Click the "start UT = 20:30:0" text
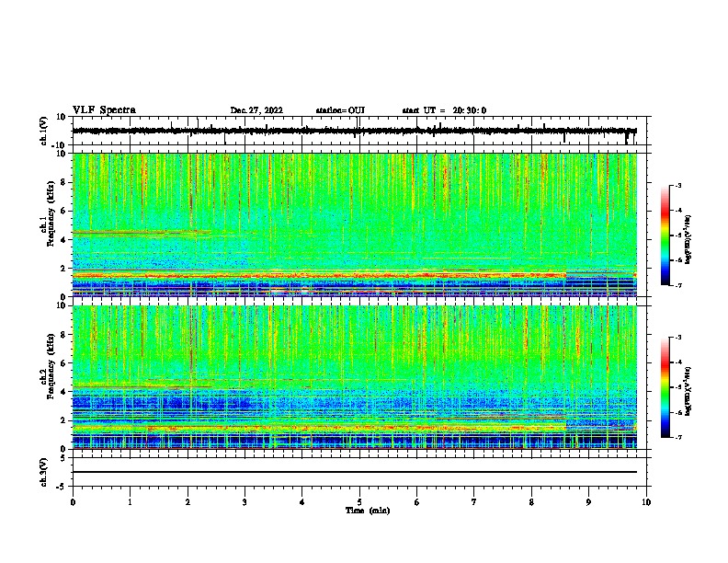This screenshot has width=728, height=563. (x=444, y=110)
